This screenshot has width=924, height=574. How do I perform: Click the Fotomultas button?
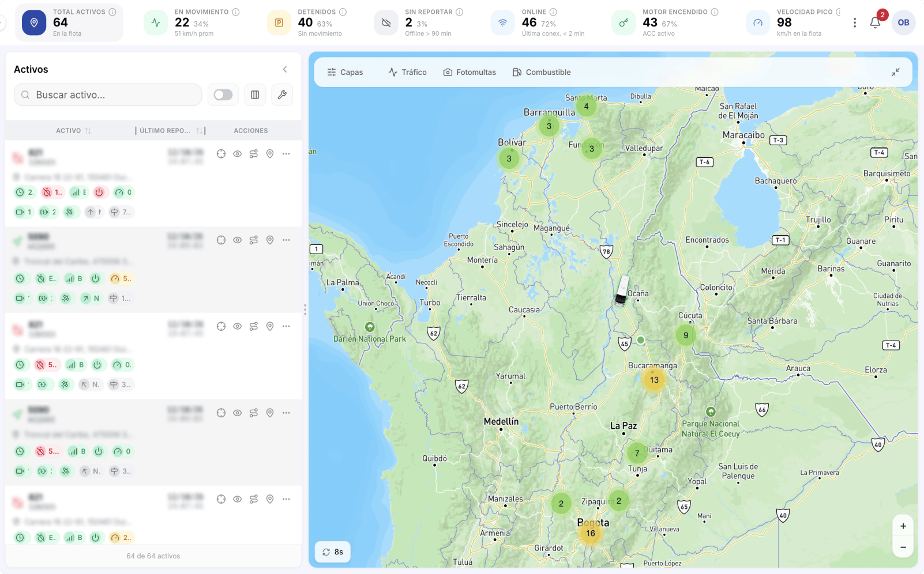pyautogui.click(x=469, y=72)
